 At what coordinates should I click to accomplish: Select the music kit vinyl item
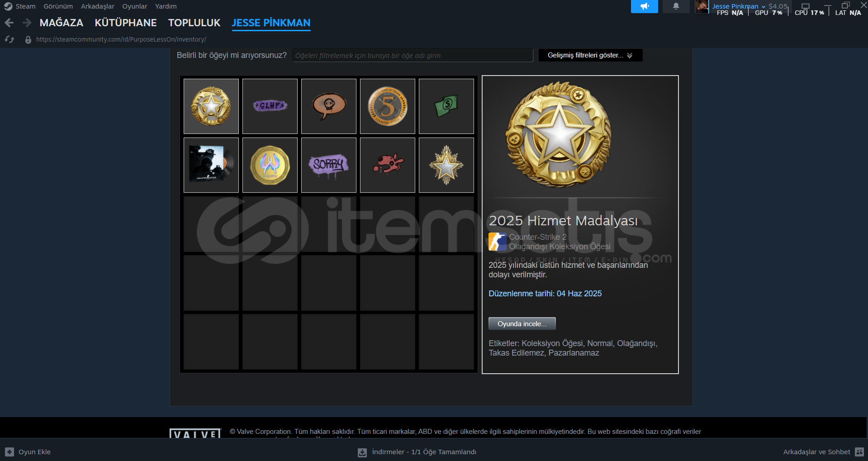(x=211, y=165)
